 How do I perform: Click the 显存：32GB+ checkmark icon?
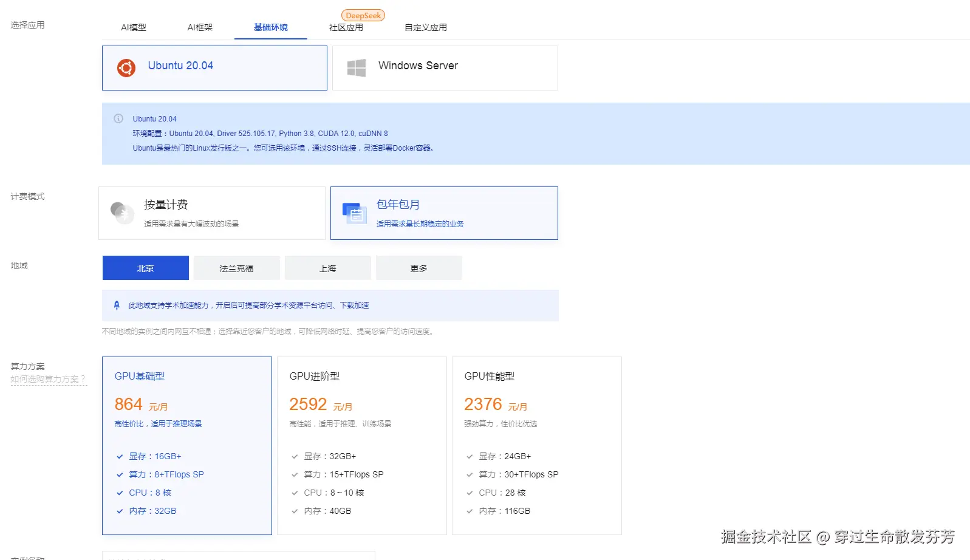click(x=295, y=457)
